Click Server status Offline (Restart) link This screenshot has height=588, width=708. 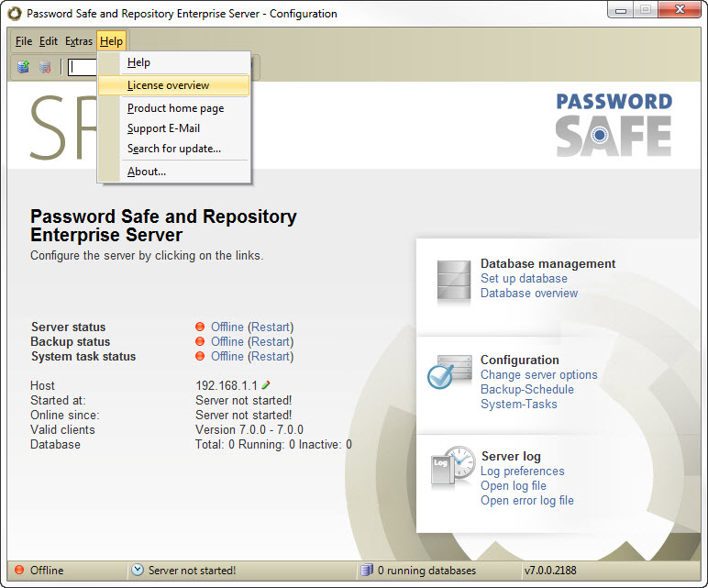[252, 327]
